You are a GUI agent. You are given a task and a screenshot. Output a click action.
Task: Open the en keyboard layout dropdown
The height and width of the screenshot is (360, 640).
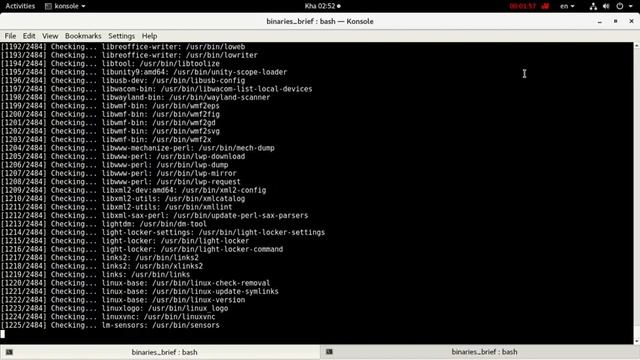(567, 6)
